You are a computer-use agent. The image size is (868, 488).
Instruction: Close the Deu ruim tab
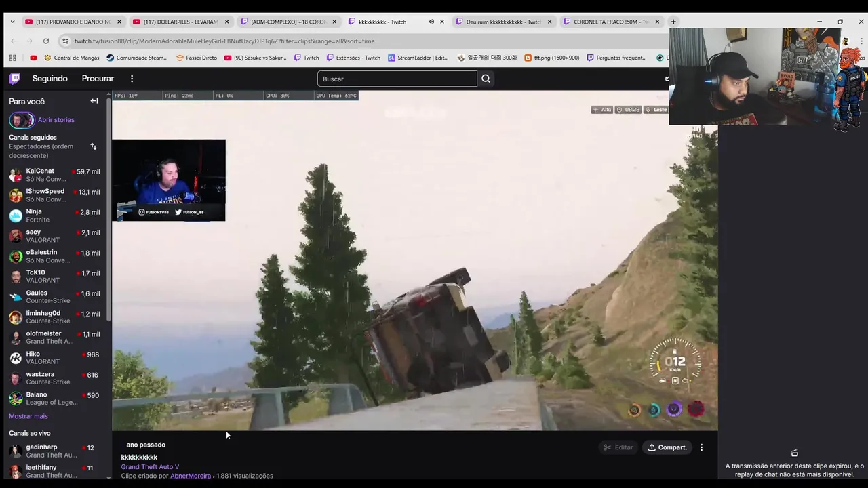point(549,22)
